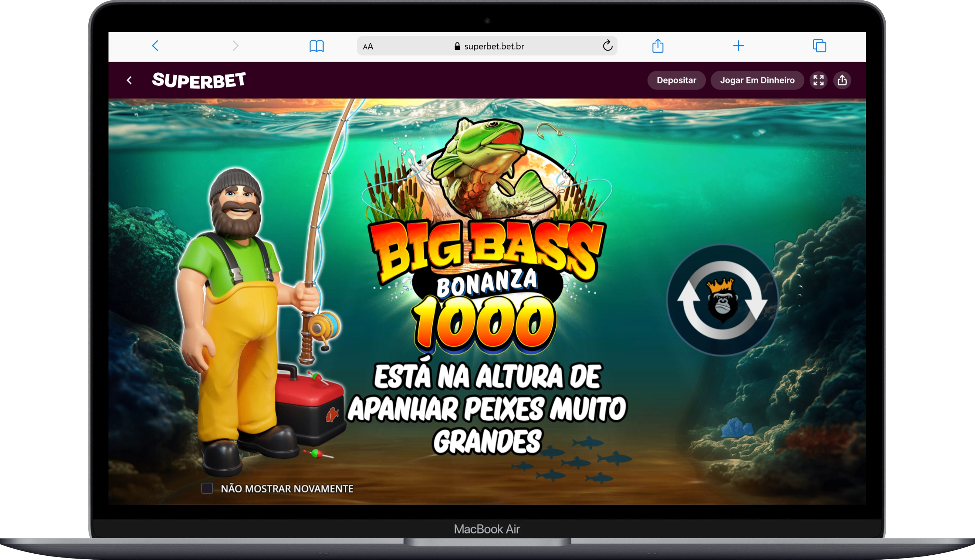Show the Safari tab overview icon
Image resolution: width=975 pixels, height=560 pixels.
(x=820, y=46)
